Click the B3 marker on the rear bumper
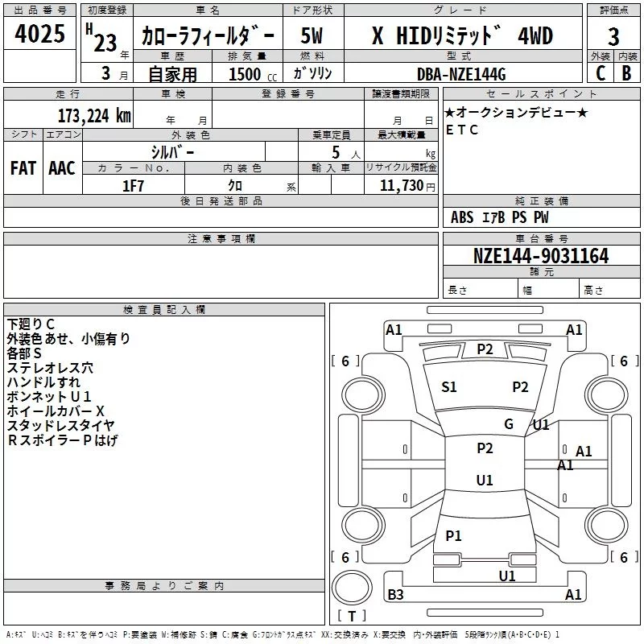Screen dimensions: 644x644 [395, 595]
